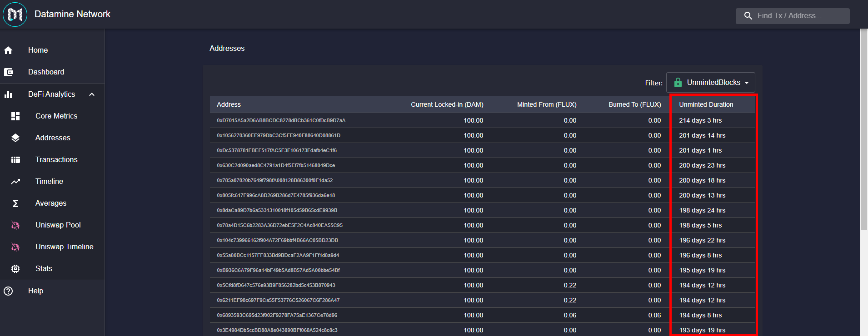Click the search magnifier icon
The width and height of the screenshot is (868, 336).
pos(748,16)
